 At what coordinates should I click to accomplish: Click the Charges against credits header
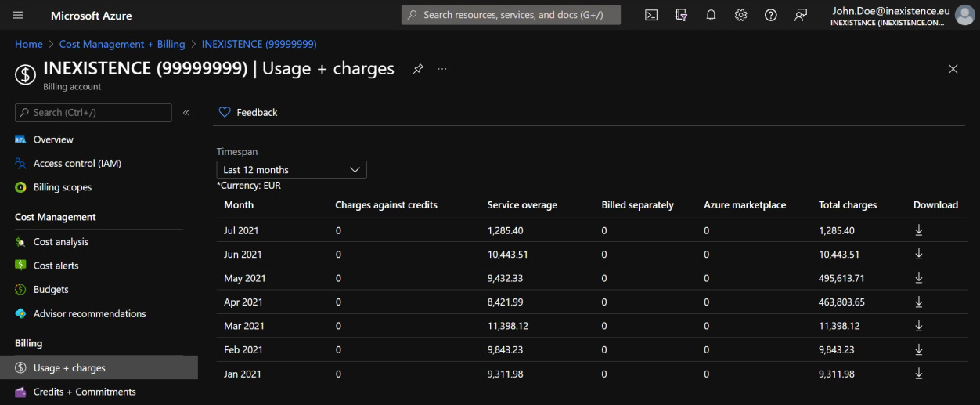point(386,204)
